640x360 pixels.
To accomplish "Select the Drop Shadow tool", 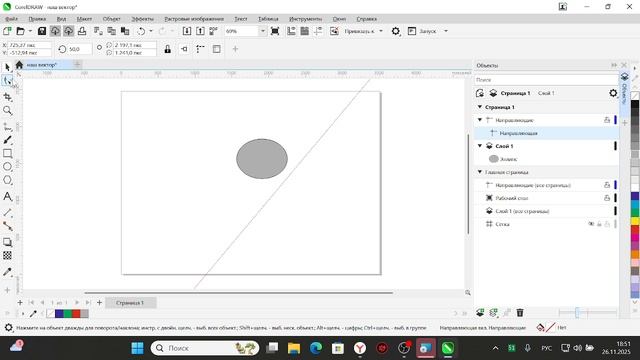I will 7,242.
